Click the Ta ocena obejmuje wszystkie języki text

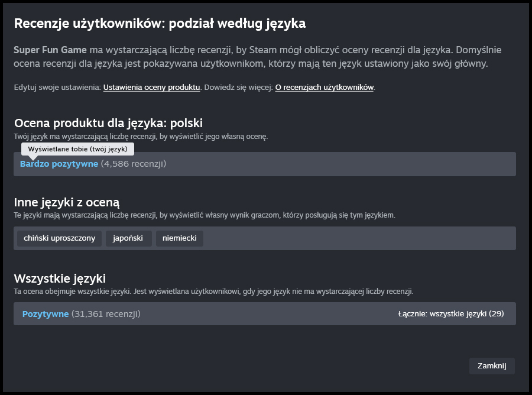tap(213, 292)
